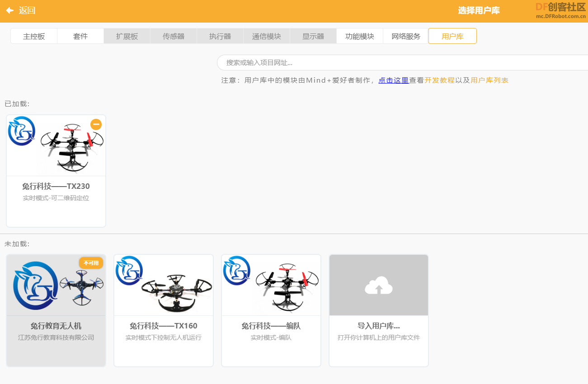Open the 用户库列表 link
The height and width of the screenshot is (384, 588).
point(489,80)
